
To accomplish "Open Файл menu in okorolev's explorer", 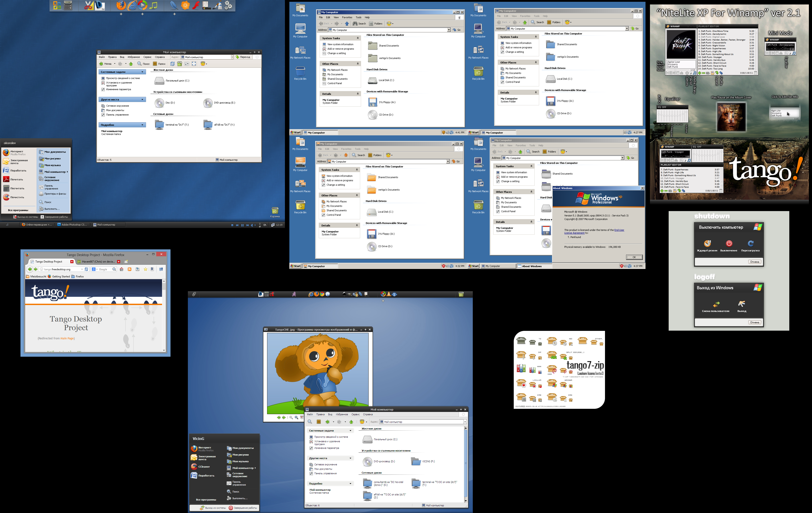I will (102, 57).
